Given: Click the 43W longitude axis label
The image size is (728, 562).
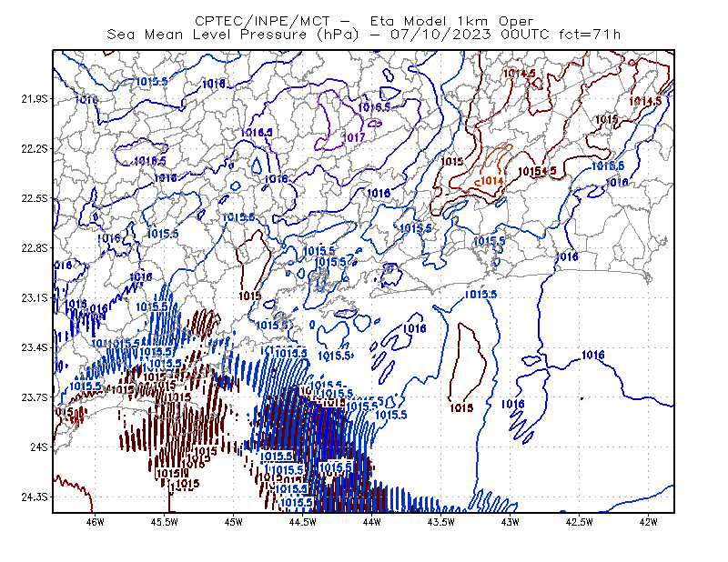Looking at the screenshot, I should click(x=511, y=523).
